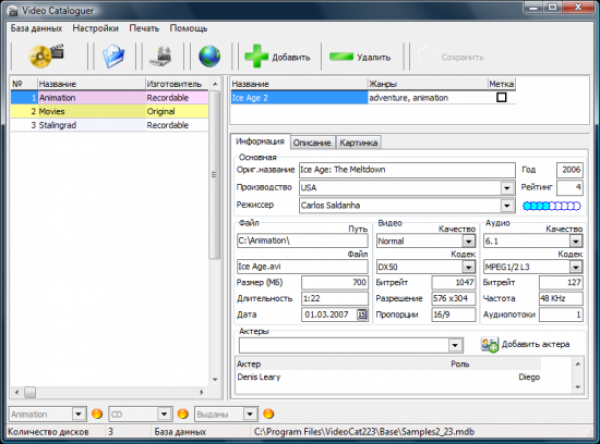The height and width of the screenshot is (444, 600).
Task: Click orange filter icon next to CD dropdown
Action: click(183, 413)
